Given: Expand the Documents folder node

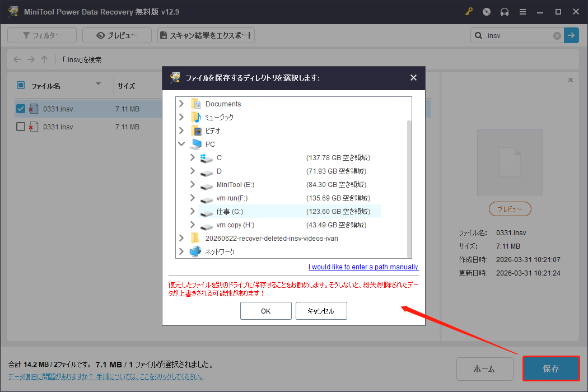Looking at the screenshot, I should 181,104.
